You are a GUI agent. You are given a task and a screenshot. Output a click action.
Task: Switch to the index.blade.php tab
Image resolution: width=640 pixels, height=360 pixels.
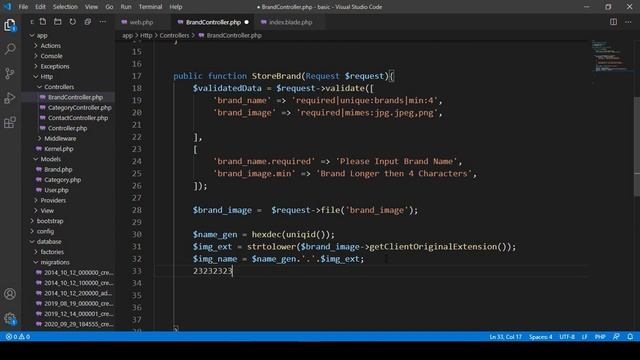(290, 22)
